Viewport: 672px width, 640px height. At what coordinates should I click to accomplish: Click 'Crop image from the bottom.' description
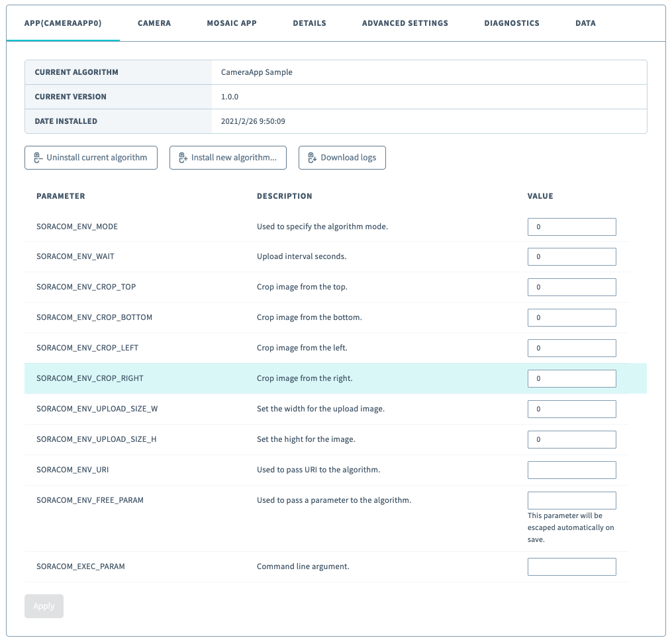point(309,317)
